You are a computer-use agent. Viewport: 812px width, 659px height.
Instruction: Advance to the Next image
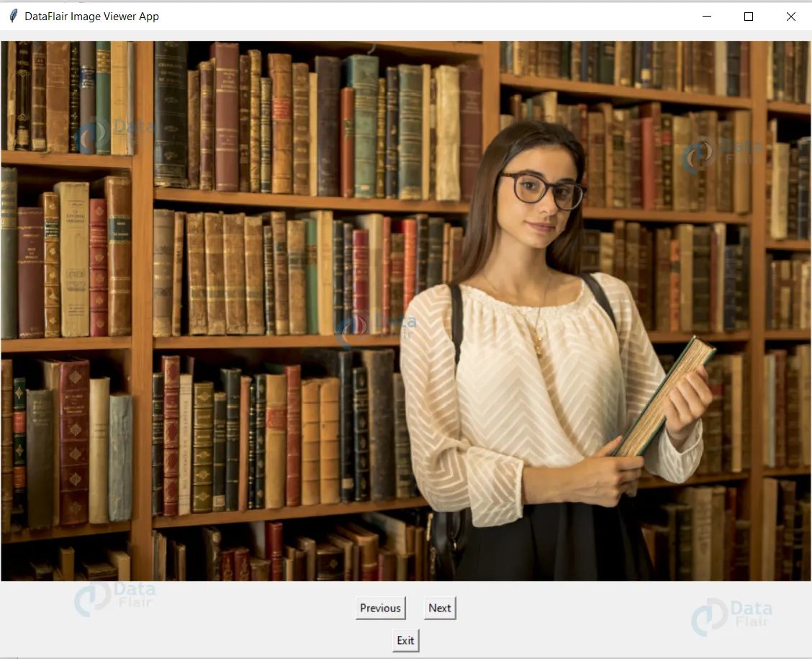440,609
